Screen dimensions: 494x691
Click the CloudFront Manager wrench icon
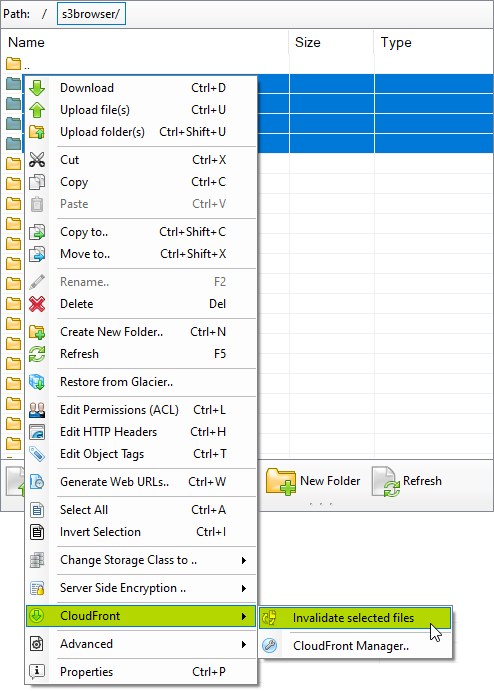[x=270, y=646]
